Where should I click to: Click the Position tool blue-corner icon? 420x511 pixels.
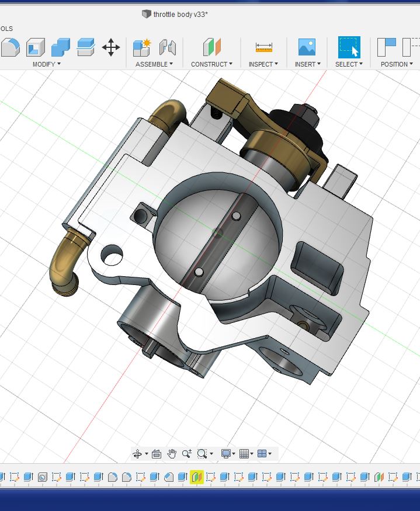coord(387,47)
